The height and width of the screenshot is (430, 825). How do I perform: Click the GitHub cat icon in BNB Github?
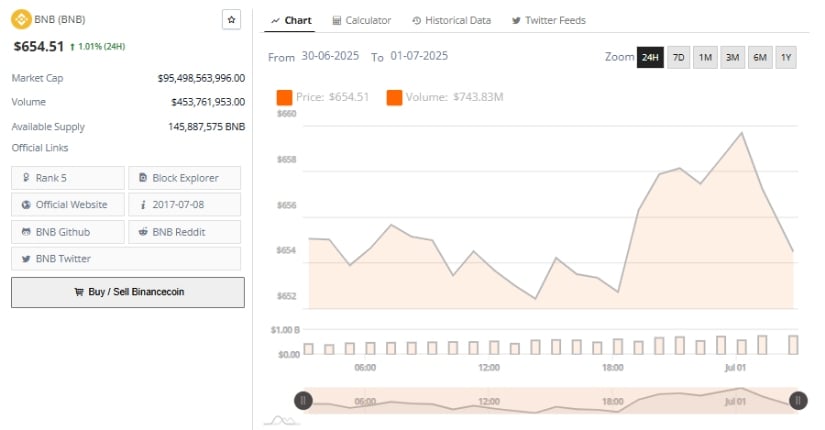pyautogui.click(x=26, y=232)
